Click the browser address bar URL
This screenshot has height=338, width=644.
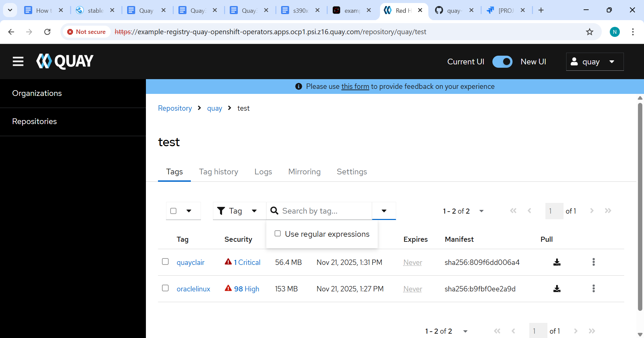point(270,32)
